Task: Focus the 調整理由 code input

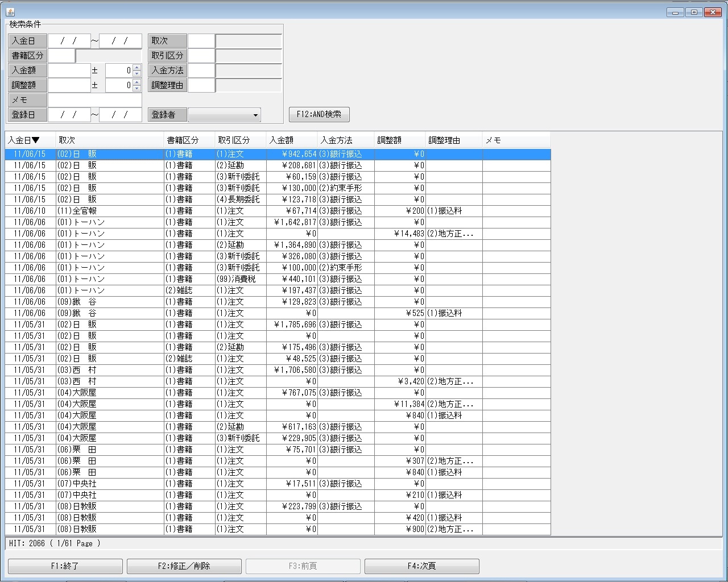Action: [x=201, y=85]
